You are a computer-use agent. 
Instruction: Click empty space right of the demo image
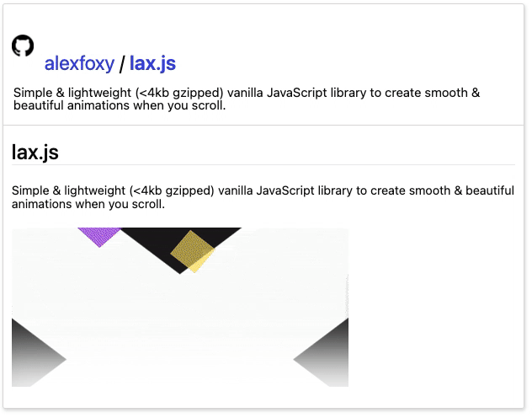pyautogui.click(x=434, y=308)
